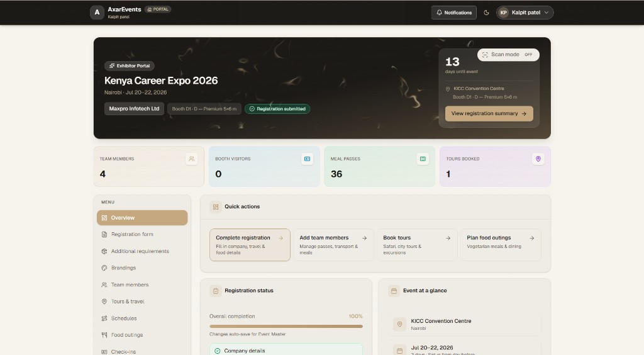The width and height of the screenshot is (644, 355).
Task: Open Team members menu item
Action: (x=142, y=285)
